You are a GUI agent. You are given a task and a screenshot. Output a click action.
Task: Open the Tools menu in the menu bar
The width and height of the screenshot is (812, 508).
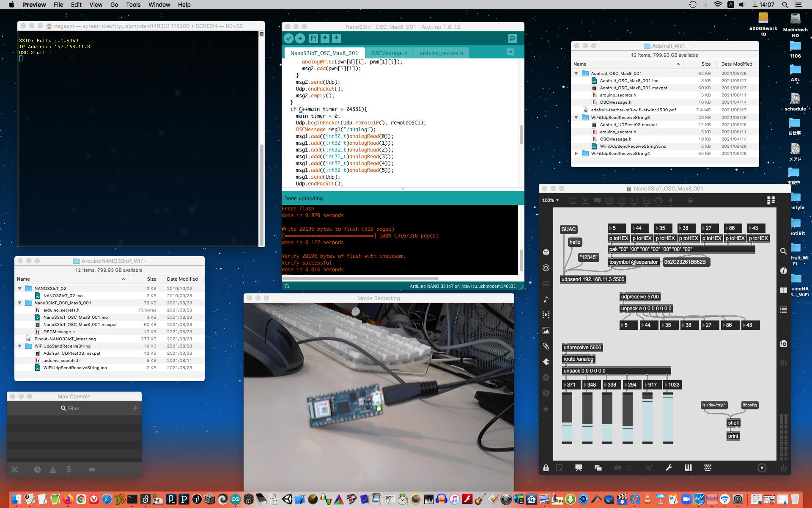click(133, 5)
